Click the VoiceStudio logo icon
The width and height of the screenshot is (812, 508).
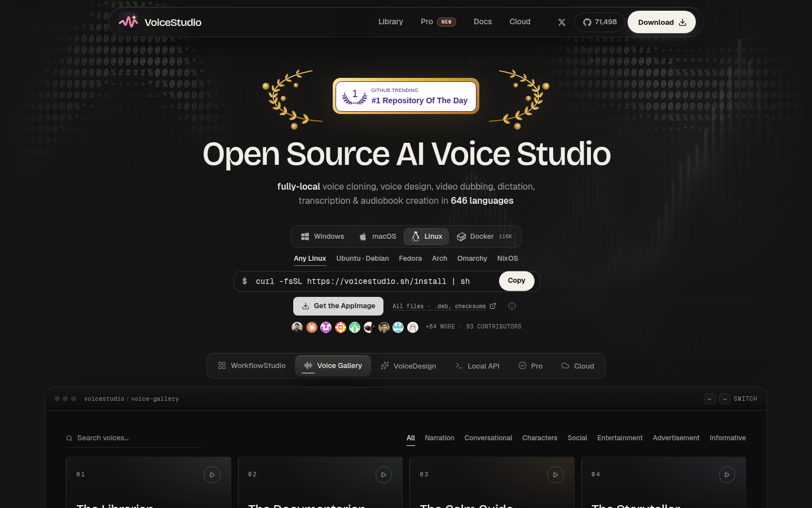point(128,22)
